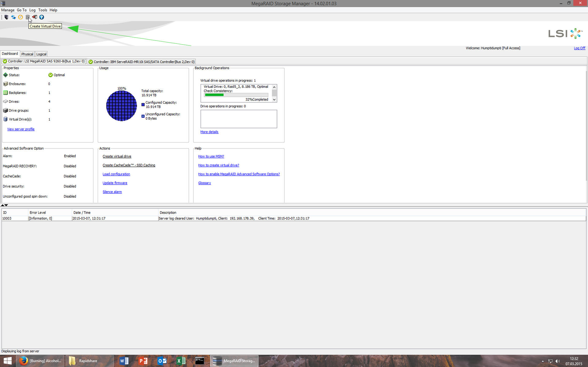Open the Tools menu
The height and width of the screenshot is (367, 588).
[43, 10]
